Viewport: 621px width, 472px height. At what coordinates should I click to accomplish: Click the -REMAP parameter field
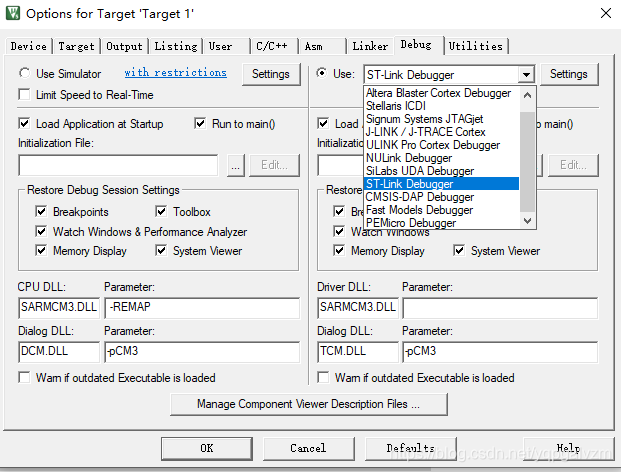(202, 308)
